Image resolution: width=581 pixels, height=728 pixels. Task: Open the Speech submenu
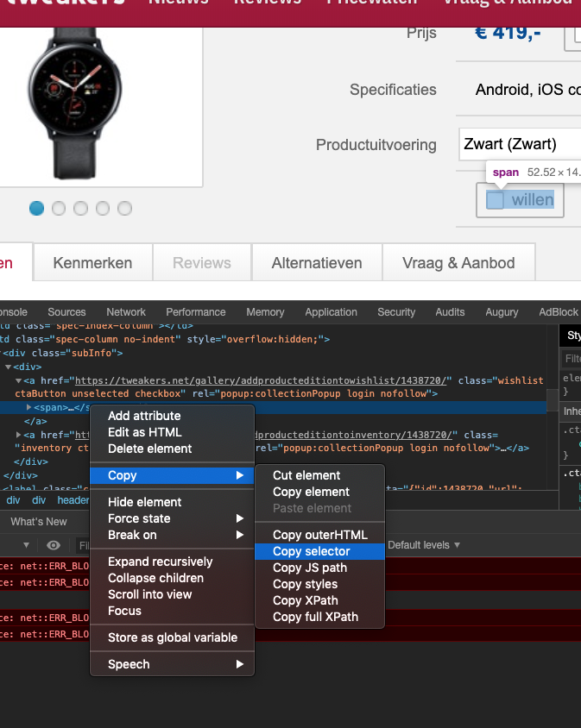[x=172, y=664]
